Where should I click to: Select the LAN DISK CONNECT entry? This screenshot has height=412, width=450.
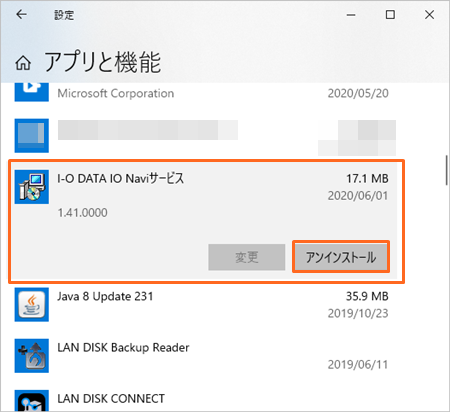(111, 399)
